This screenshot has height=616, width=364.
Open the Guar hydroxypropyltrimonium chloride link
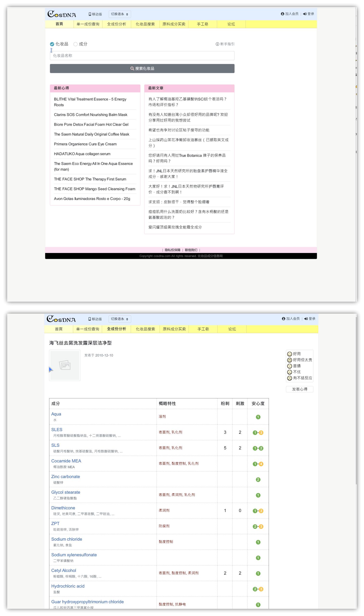(88, 602)
